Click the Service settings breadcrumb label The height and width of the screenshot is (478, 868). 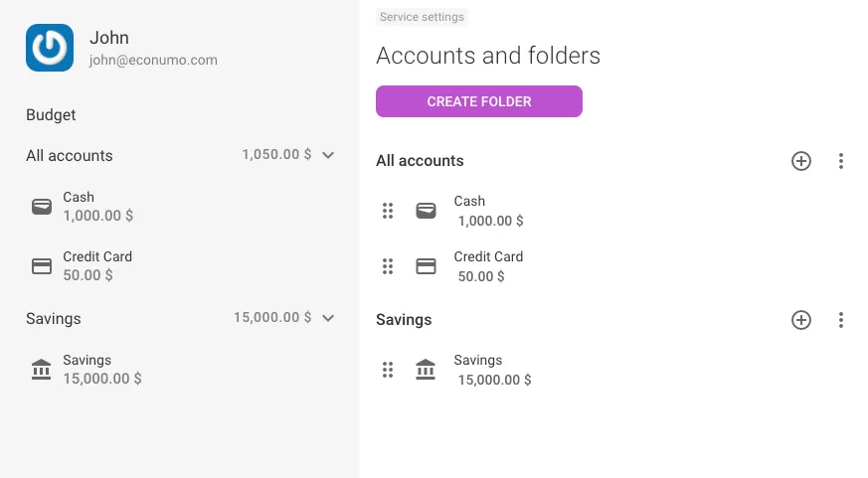(422, 17)
